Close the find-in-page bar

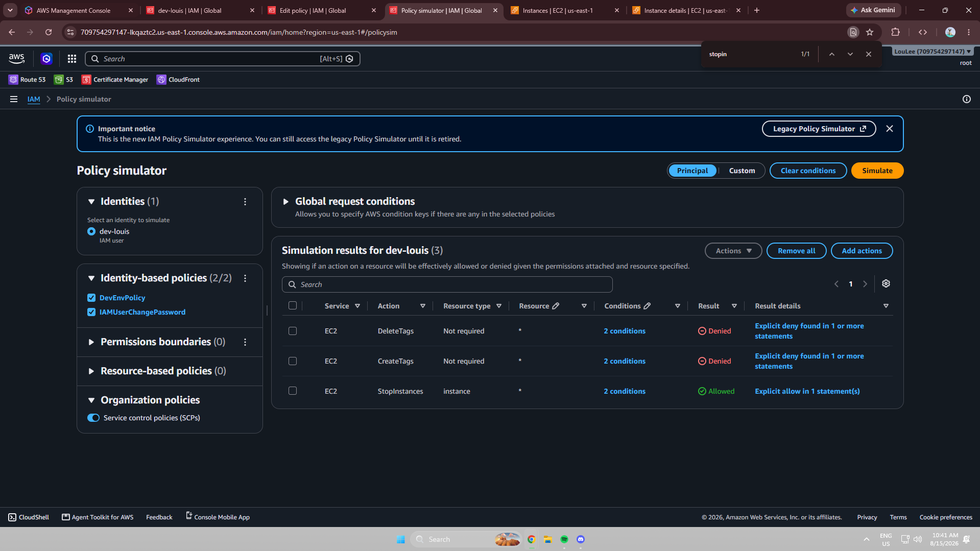[x=869, y=54]
